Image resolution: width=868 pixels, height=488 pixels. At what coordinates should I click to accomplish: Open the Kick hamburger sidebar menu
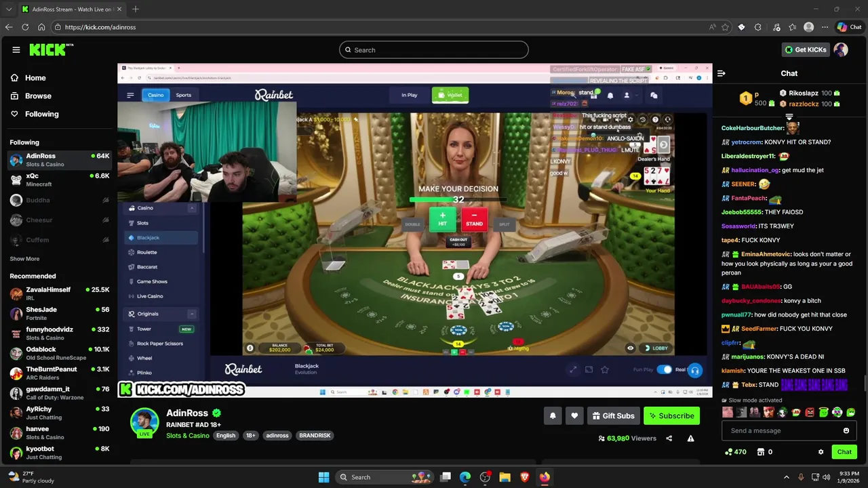pos(16,49)
